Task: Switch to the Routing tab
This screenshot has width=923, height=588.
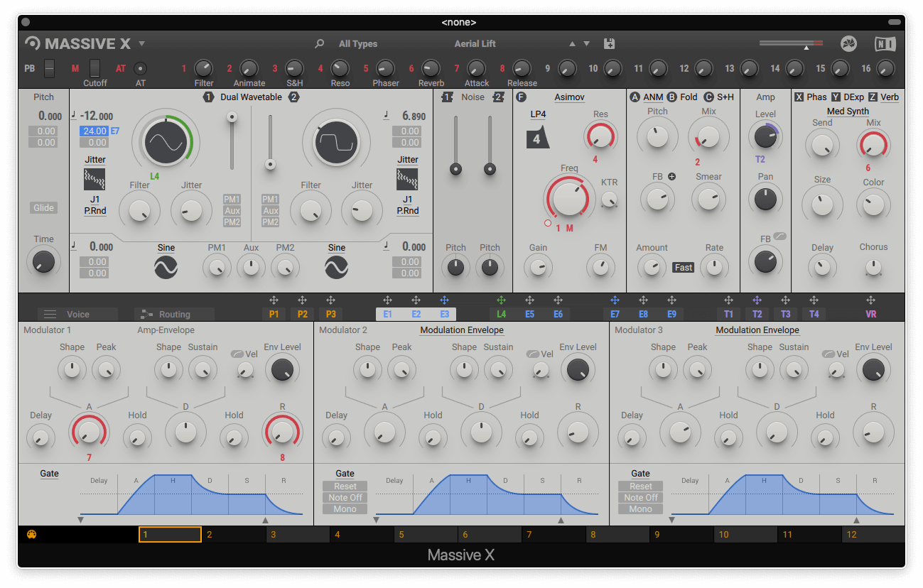Action: click(174, 314)
